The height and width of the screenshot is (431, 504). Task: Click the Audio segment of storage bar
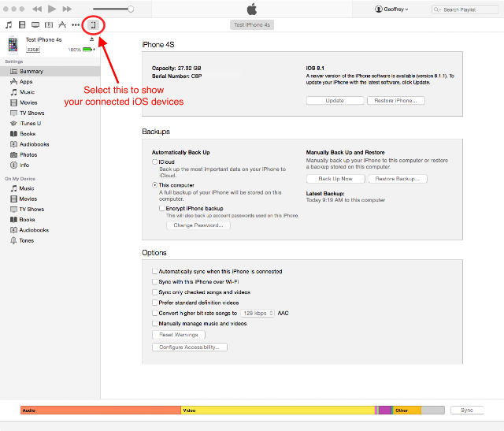click(101, 410)
